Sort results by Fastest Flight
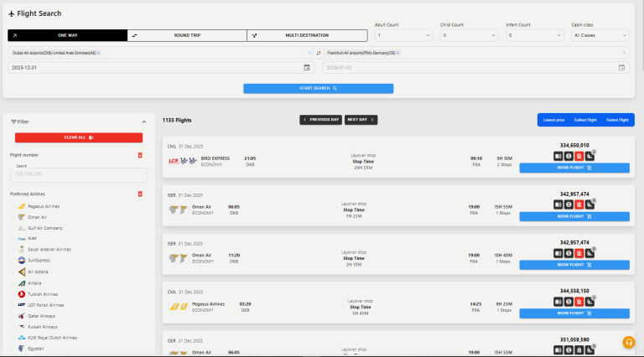644x357 pixels. pos(617,120)
